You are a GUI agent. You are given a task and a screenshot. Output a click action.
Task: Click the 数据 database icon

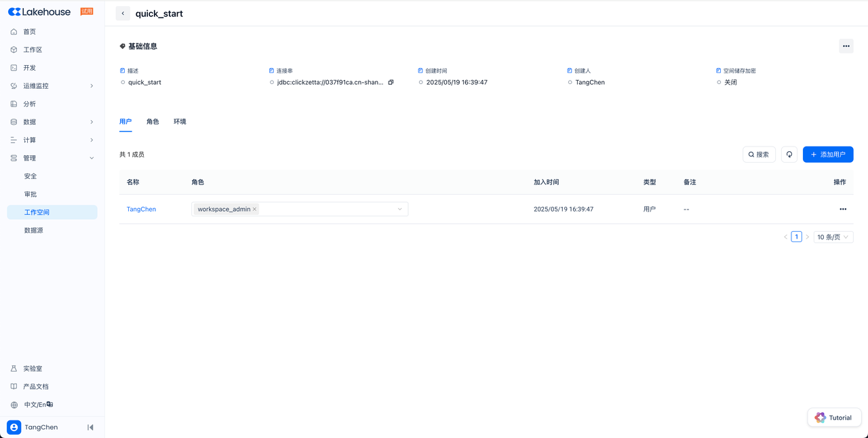click(x=14, y=122)
